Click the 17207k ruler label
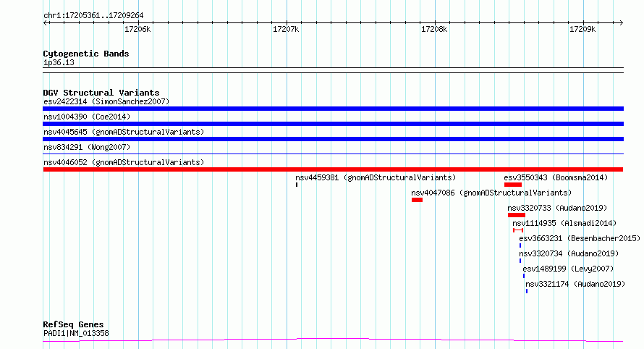Image resolution: width=644 pixels, height=349 pixels. tap(286, 29)
